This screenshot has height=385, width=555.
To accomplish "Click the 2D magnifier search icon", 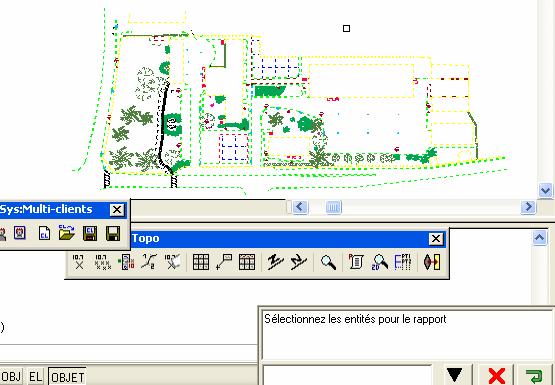I will tap(379, 262).
